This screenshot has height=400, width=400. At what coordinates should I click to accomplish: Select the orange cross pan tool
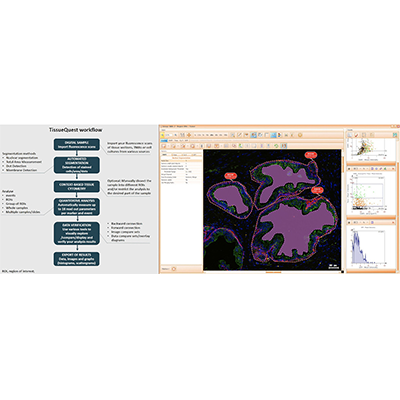point(189,135)
